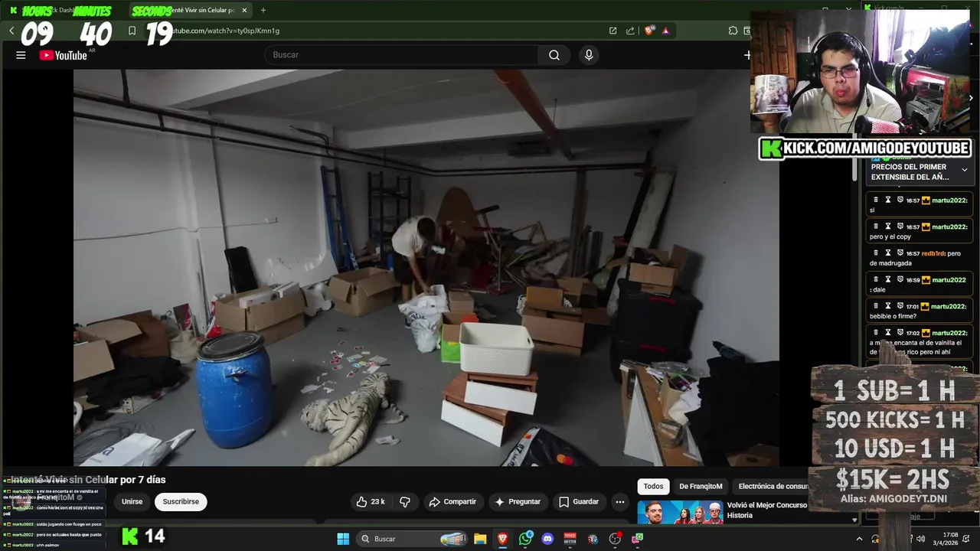This screenshot has height=551, width=980.
Task: Focus the YouTube 'Buscar' search field
Action: coord(401,55)
